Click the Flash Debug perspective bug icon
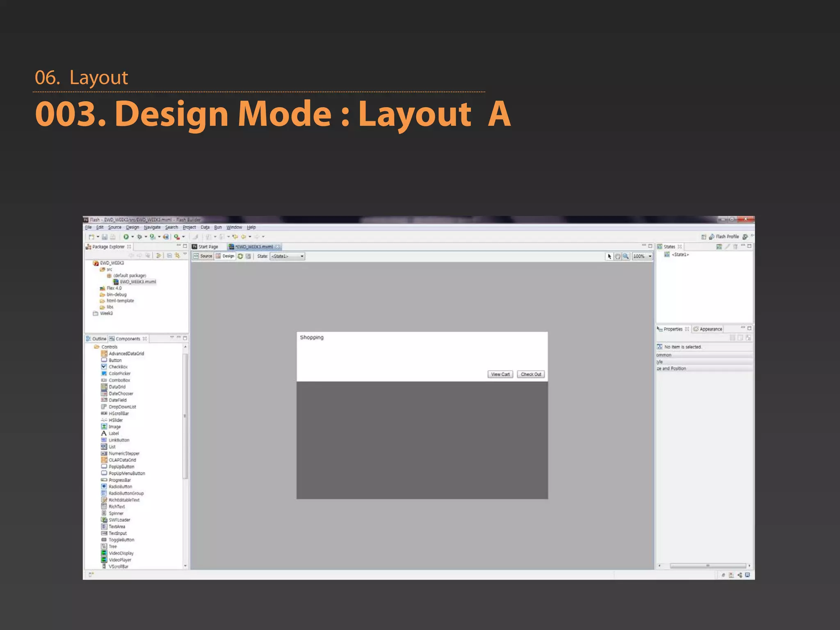The height and width of the screenshot is (630, 840). pyautogui.click(x=745, y=237)
